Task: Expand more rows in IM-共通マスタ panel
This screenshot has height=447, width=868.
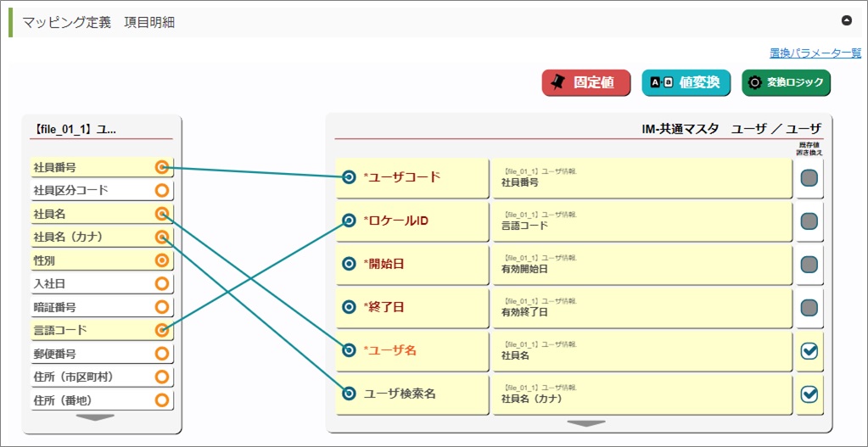Action: coord(586,422)
